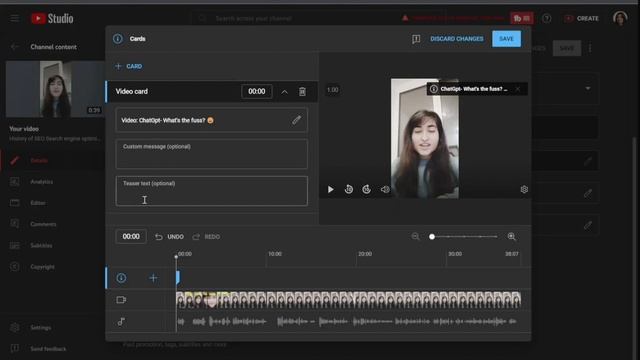Select the cards track info icon
The height and width of the screenshot is (360, 640).
tap(121, 278)
